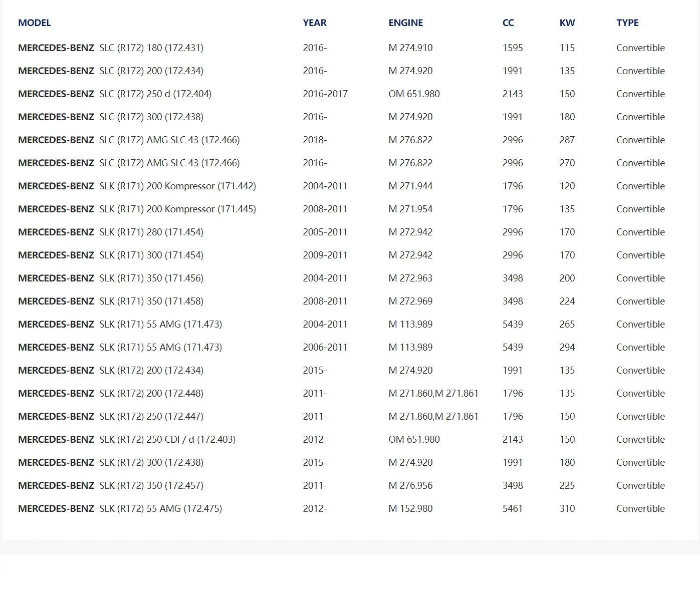Click engine code M 274.910
Viewport: 700px width, 598px height.
(x=410, y=48)
